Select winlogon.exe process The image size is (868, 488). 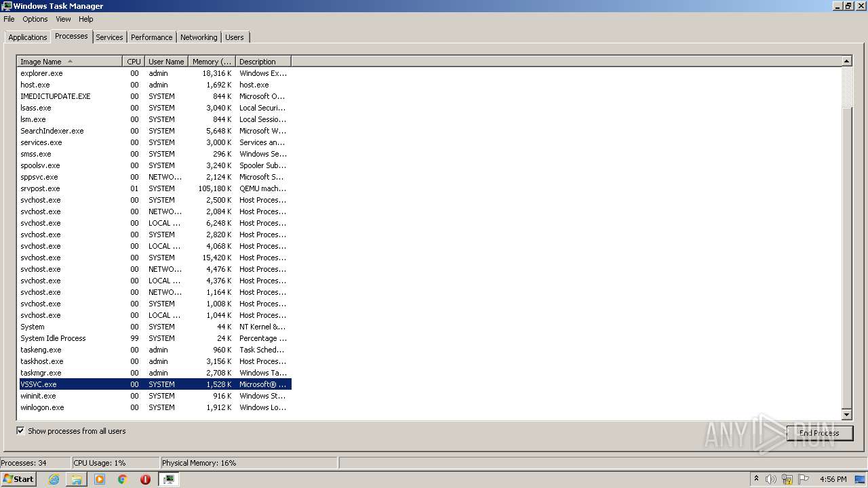154,407
